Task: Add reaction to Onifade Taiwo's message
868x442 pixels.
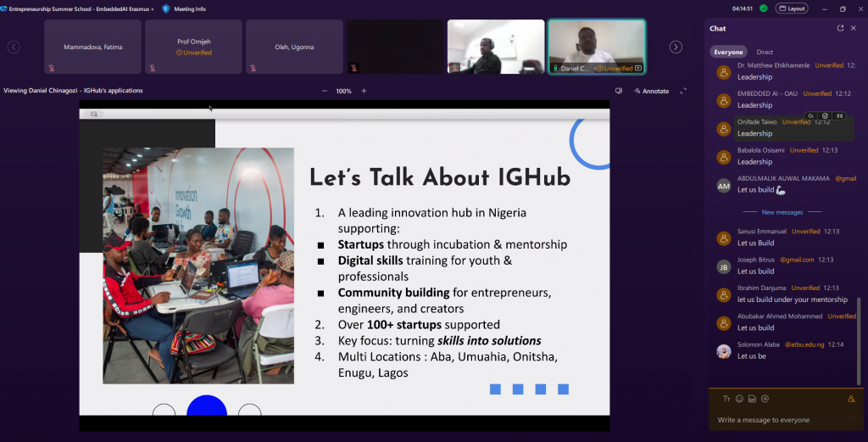Action: pos(825,115)
